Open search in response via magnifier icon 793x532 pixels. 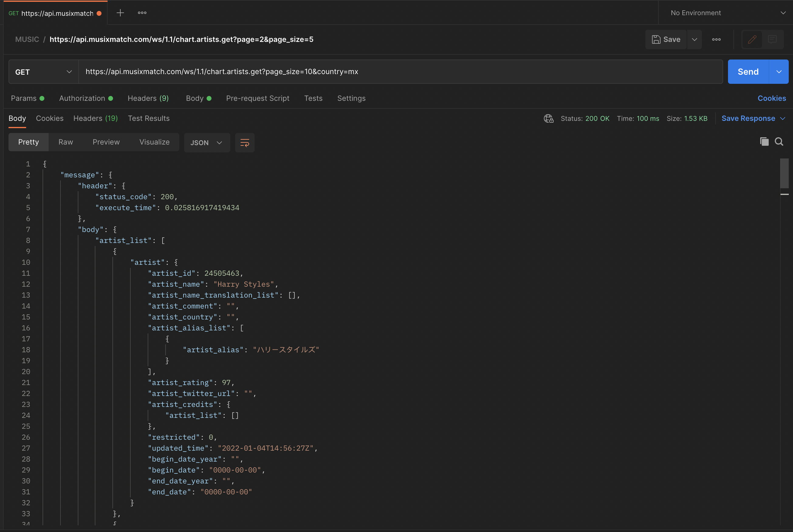click(x=779, y=142)
